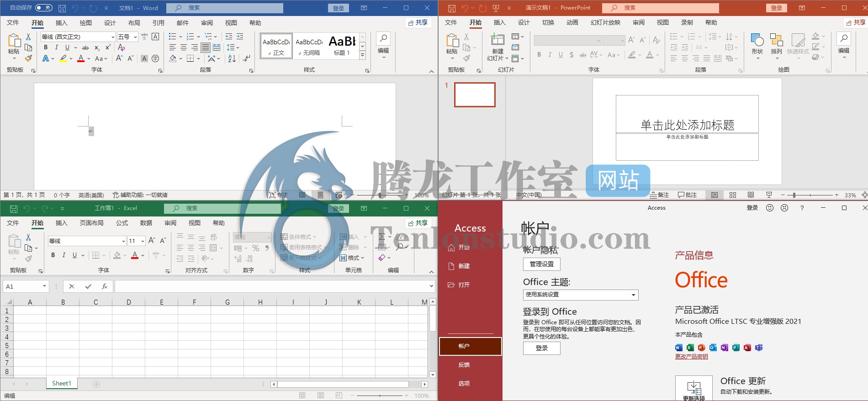Image resolution: width=868 pixels, height=401 pixels.
Task: Open Layout tab in Word
Action: [134, 23]
